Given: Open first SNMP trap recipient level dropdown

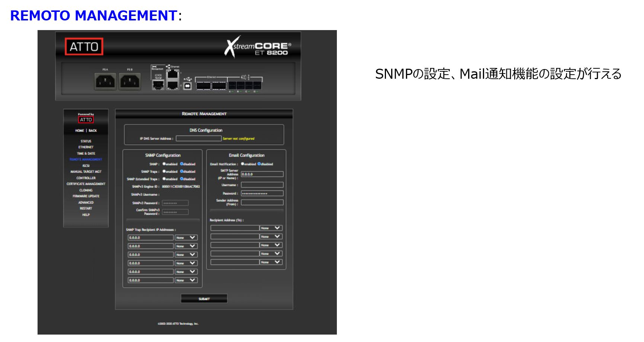Looking at the screenshot, I should 186,238.
